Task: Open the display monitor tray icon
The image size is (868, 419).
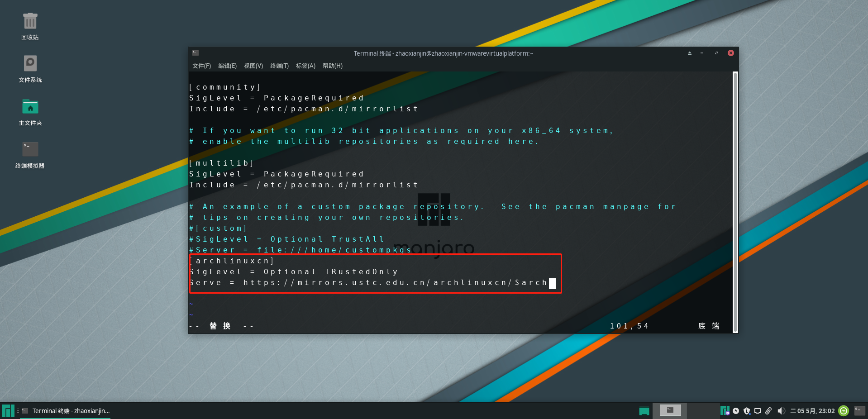Action: pos(758,411)
